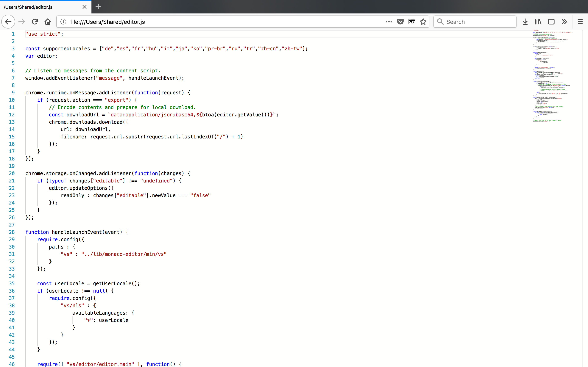This screenshot has width=588, height=367.
Task: Close the editor.js tab
Action: pyautogui.click(x=84, y=7)
